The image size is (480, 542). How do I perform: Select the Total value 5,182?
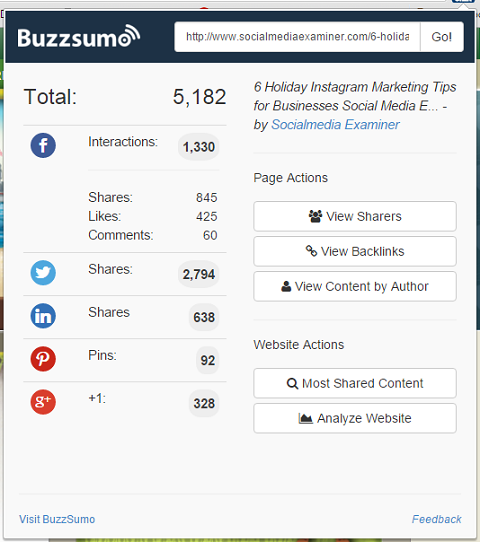199,97
